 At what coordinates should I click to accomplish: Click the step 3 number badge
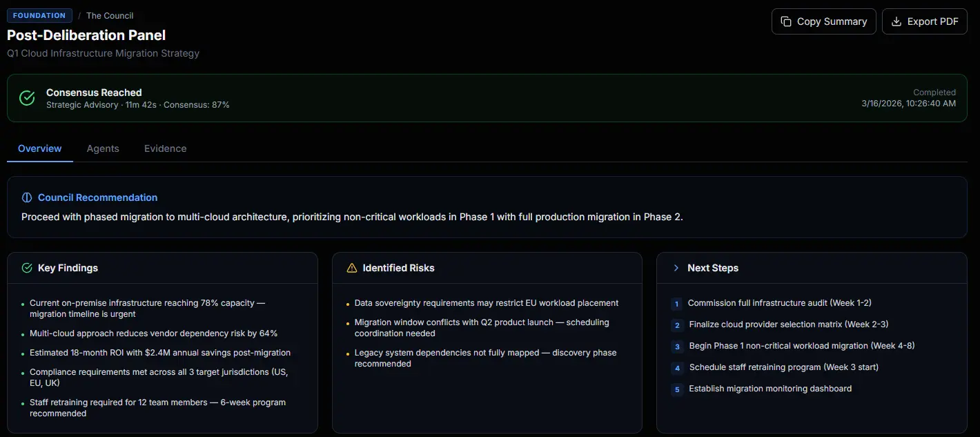click(x=677, y=347)
